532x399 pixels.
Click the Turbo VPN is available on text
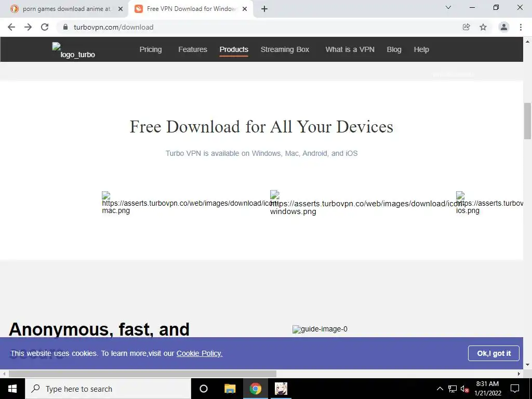point(261,153)
